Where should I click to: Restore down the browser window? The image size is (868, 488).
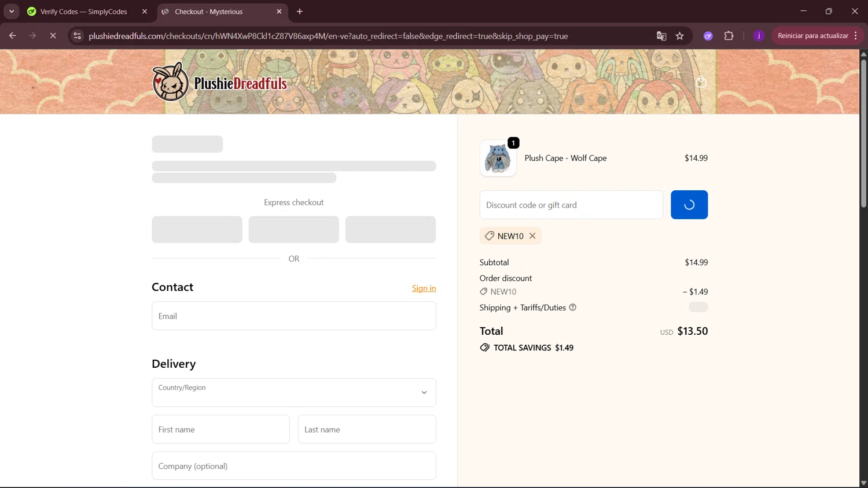(x=829, y=12)
